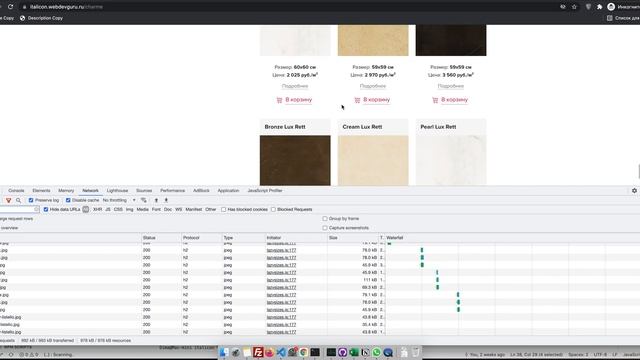The height and width of the screenshot is (360, 640).
Task: Open Google Chrome from the Dock
Action: tap(304, 352)
